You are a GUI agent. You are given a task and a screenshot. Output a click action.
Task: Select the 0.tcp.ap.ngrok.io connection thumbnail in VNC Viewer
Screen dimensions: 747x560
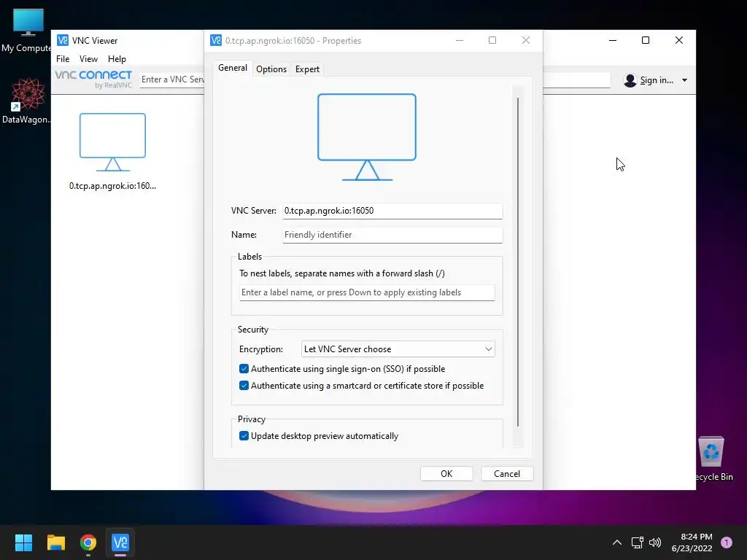coord(112,152)
